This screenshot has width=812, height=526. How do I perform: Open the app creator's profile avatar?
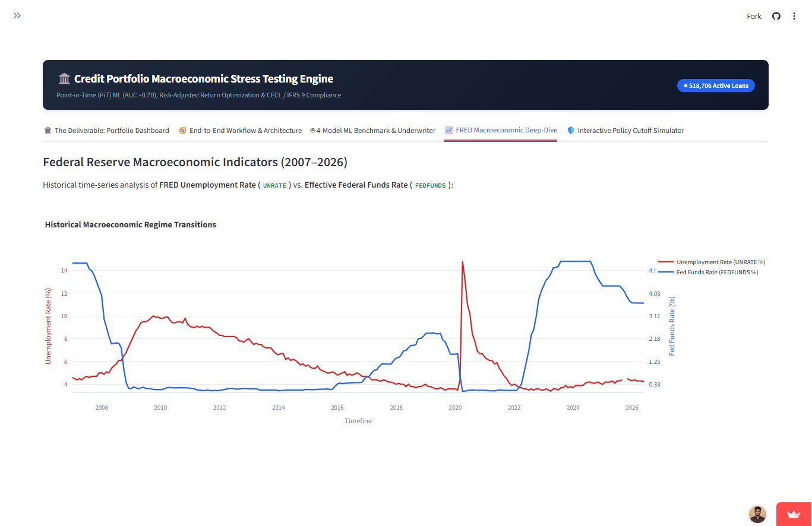[x=757, y=514]
